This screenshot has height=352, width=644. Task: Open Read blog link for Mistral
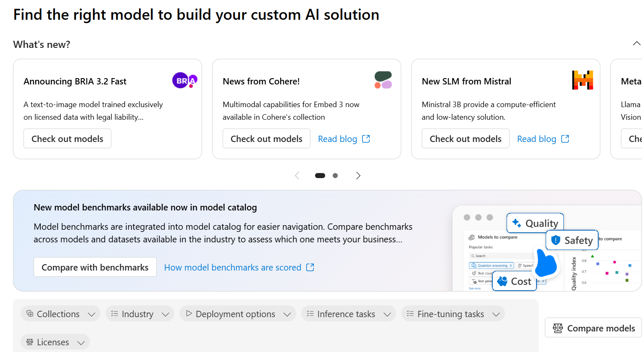[x=543, y=139]
